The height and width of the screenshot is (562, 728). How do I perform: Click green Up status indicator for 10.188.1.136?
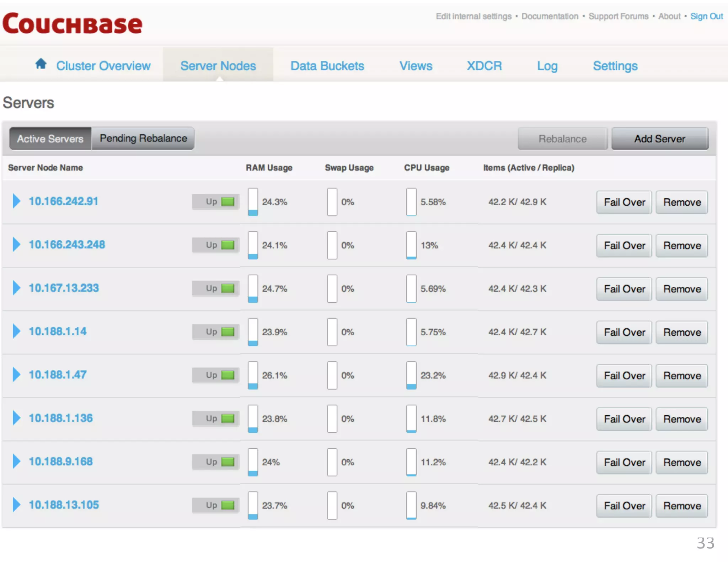click(x=227, y=418)
